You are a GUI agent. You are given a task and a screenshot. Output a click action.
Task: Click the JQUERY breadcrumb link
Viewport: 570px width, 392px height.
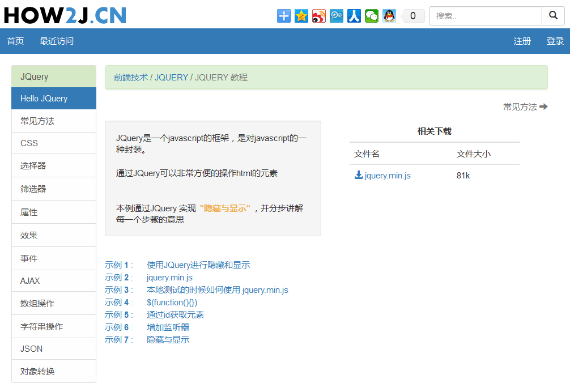[171, 78]
